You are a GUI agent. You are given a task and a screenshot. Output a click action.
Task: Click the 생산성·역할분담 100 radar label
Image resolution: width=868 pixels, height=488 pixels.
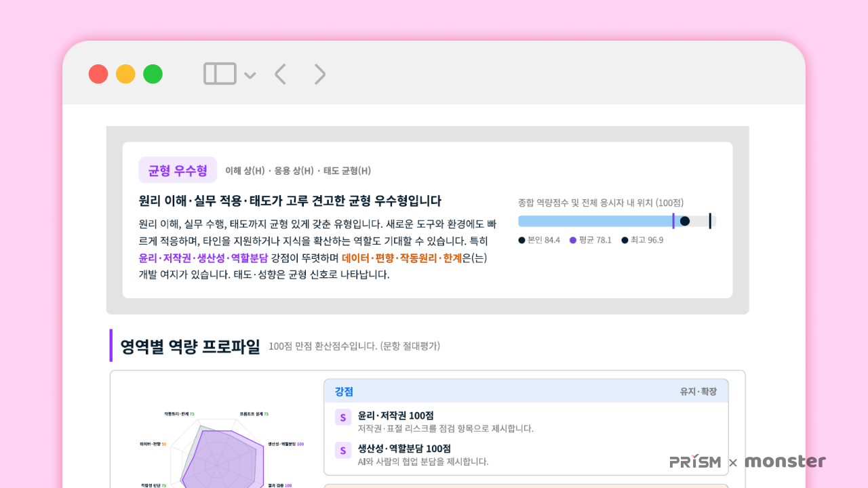click(286, 444)
